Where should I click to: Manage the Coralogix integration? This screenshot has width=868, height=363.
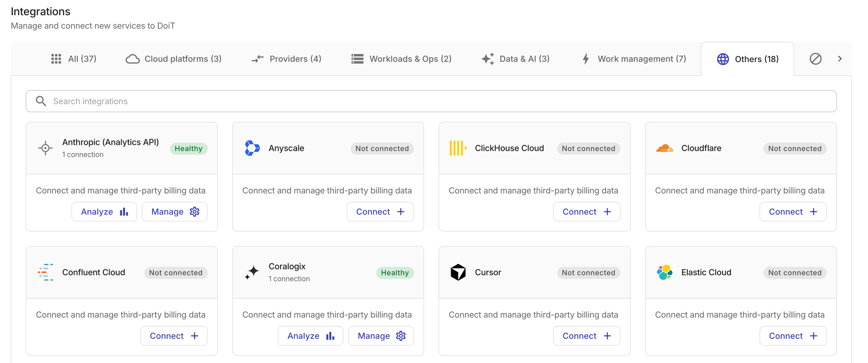tap(381, 336)
